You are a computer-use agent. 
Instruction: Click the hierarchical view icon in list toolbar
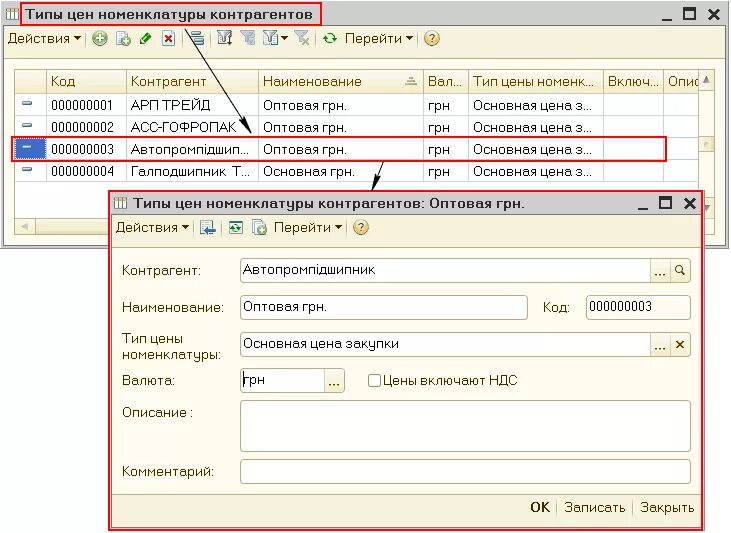click(x=197, y=38)
